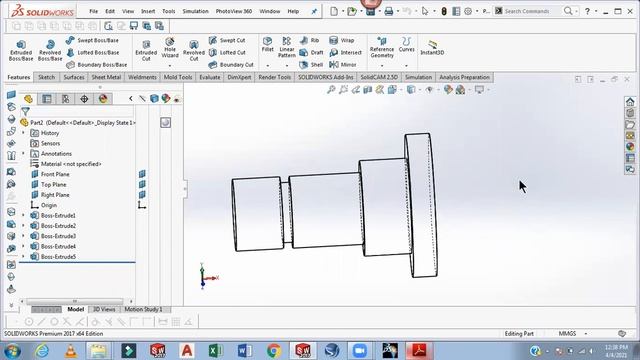Viewport: 640px width, 360px height.
Task: Open the Curves tool
Action: [407, 44]
